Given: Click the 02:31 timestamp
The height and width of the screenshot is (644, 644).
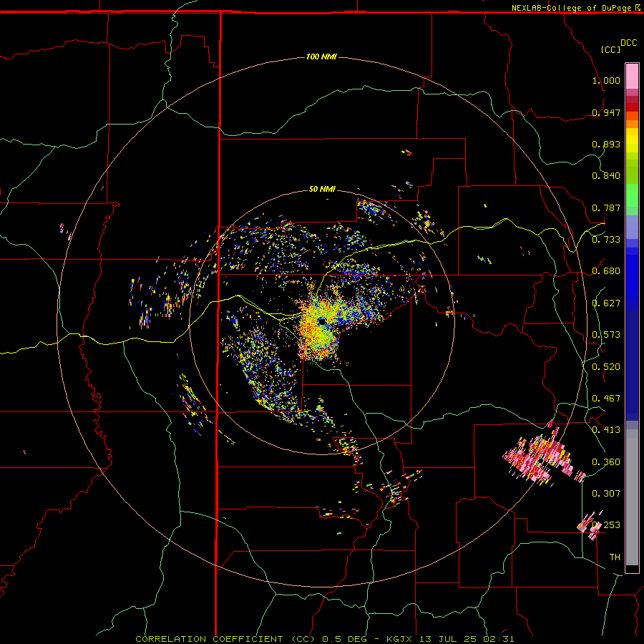Looking at the screenshot, I should [x=499, y=639].
